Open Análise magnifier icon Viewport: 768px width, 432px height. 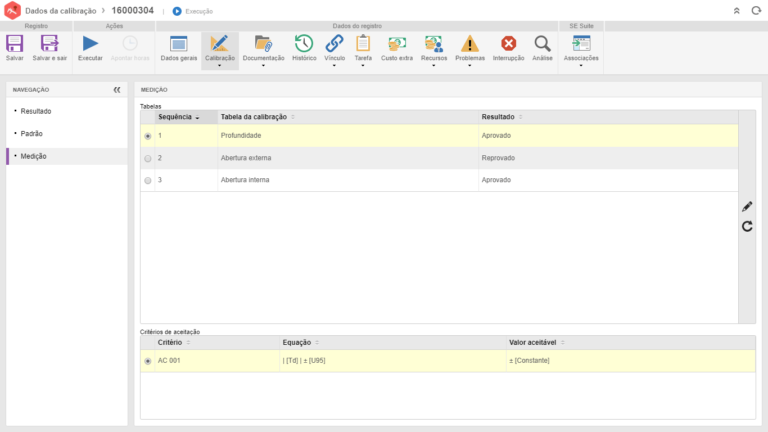point(542,44)
